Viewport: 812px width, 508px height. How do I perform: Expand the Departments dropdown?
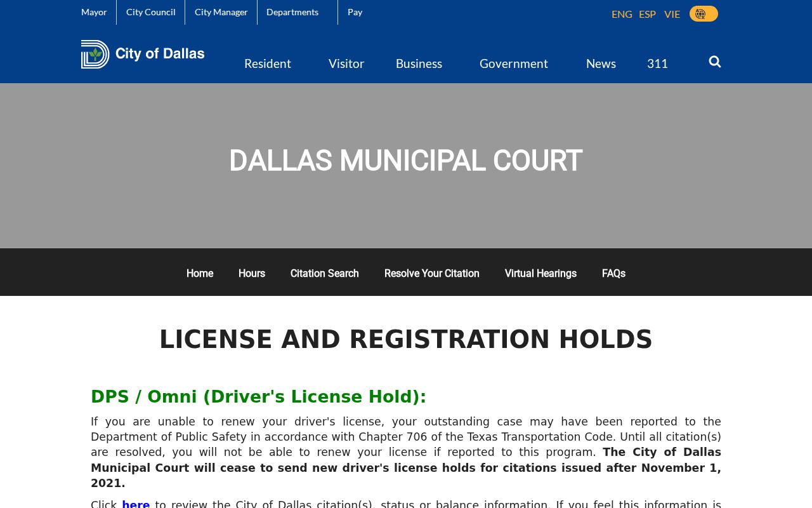click(x=292, y=12)
